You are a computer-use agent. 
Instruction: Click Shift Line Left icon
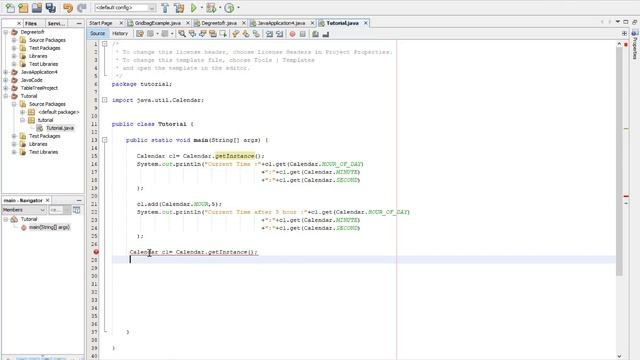269,34
